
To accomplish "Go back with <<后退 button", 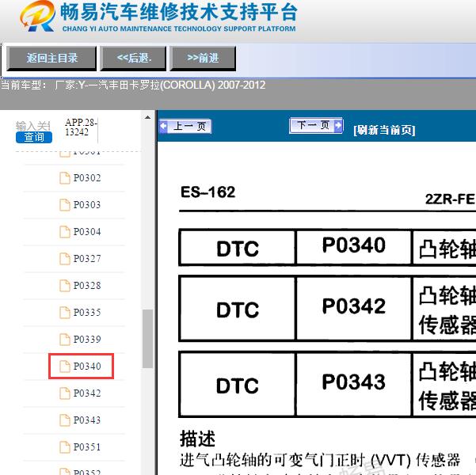I will pyautogui.click(x=133, y=59).
